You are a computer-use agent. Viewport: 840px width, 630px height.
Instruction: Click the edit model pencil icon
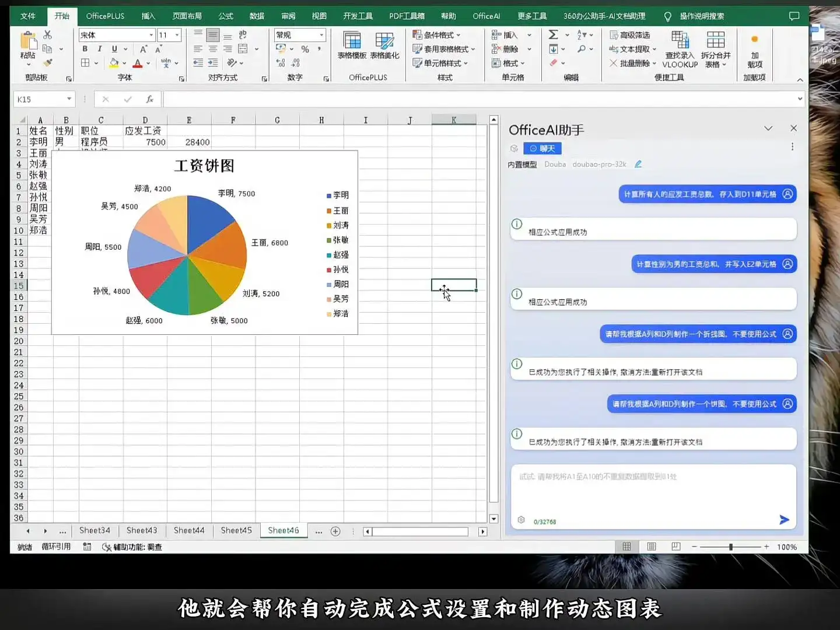(x=638, y=164)
